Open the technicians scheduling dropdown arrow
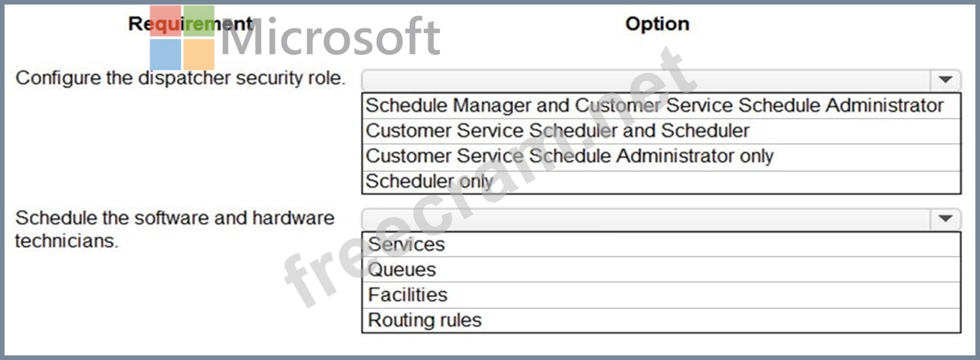 click(945, 219)
